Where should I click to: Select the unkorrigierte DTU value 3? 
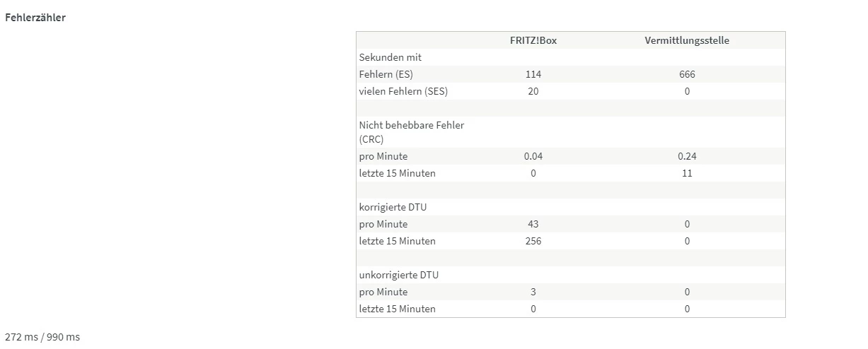pyautogui.click(x=533, y=292)
